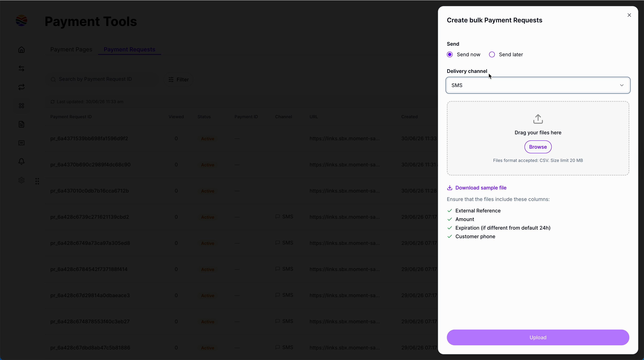Select the Send now radio button
The image size is (644, 360).
[x=450, y=55]
